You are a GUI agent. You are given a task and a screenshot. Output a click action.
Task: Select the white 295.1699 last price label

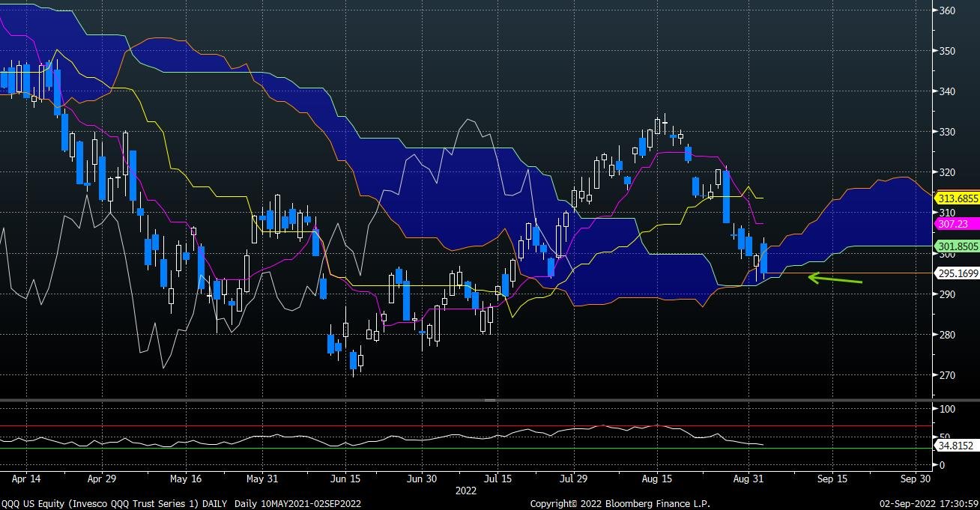tap(961, 274)
